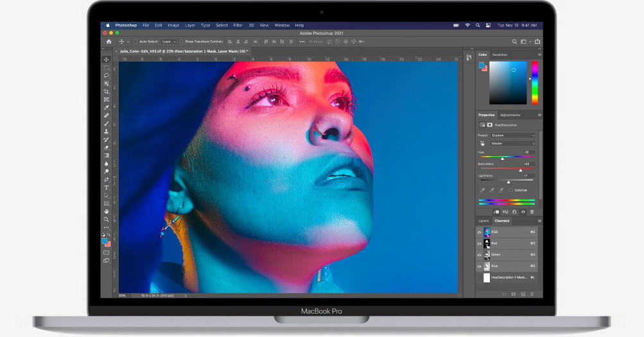This screenshot has height=337, width=644.
Task: Open the Properties panel options menu
Action: click(539, 115)
